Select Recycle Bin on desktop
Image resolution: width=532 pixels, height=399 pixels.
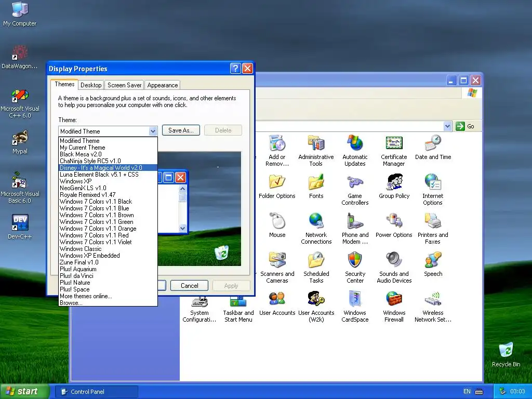point(506,354)
